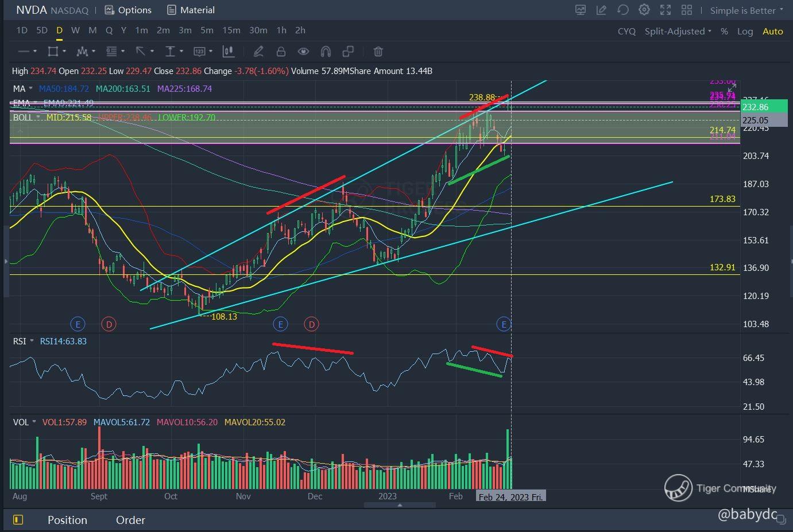Select the Y yearly timeframe
The image size is (793, 532).
coord(123,30)
